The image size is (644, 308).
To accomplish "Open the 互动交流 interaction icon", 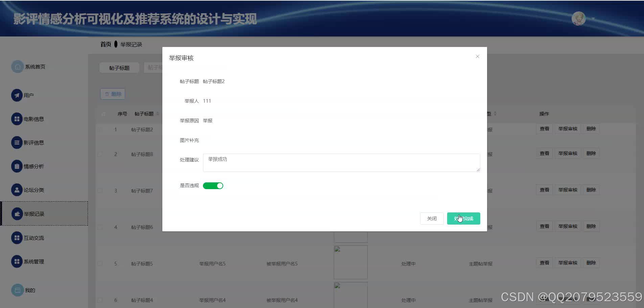I will coord(17,237).
